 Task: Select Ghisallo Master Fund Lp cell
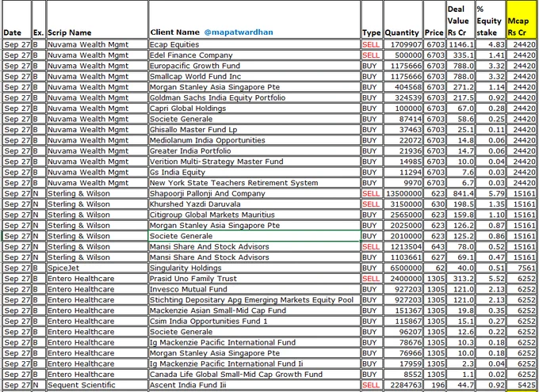pos(254,130)
